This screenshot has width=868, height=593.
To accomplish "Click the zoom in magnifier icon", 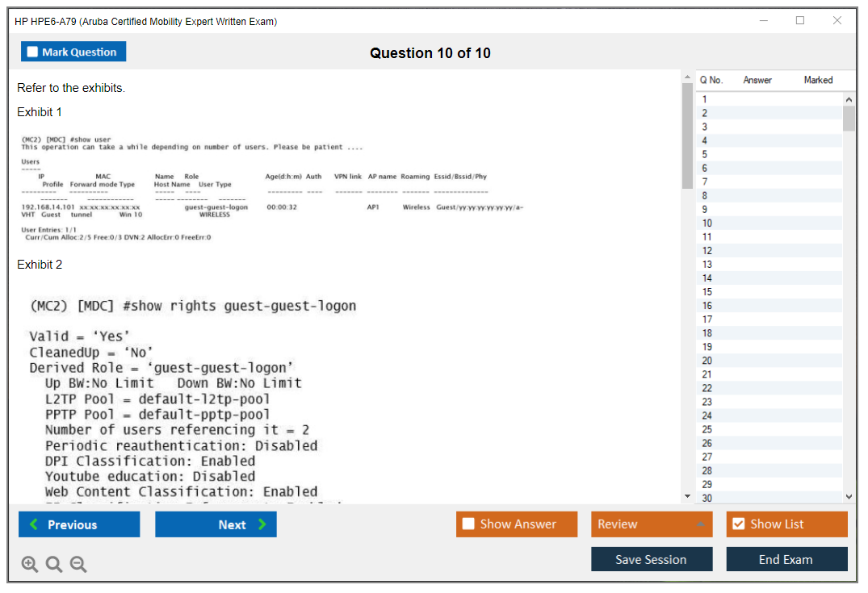I will 30,565.
